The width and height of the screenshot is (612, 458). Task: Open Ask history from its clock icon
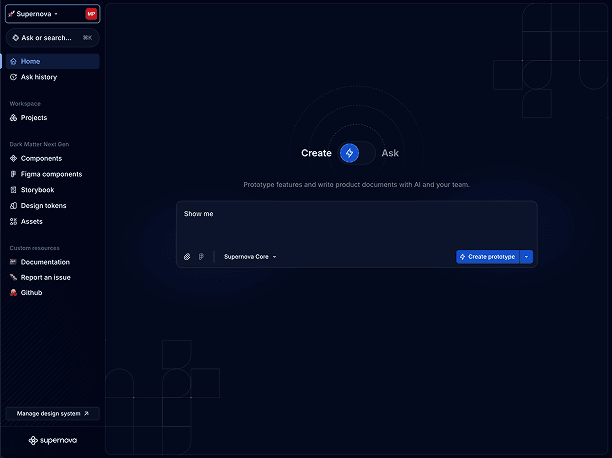[x=13, y=77]
